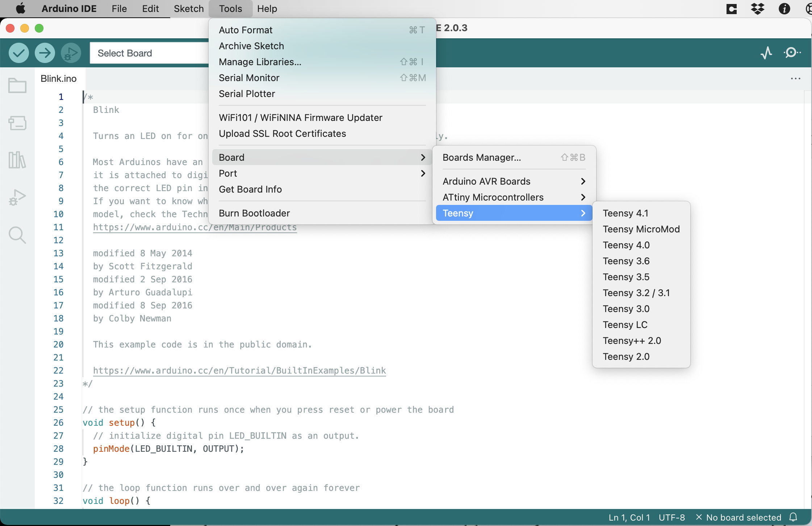The image size is (812, 526).
Task: Click the Dropbox icon in the menu bar
Action: coord(758,9)
